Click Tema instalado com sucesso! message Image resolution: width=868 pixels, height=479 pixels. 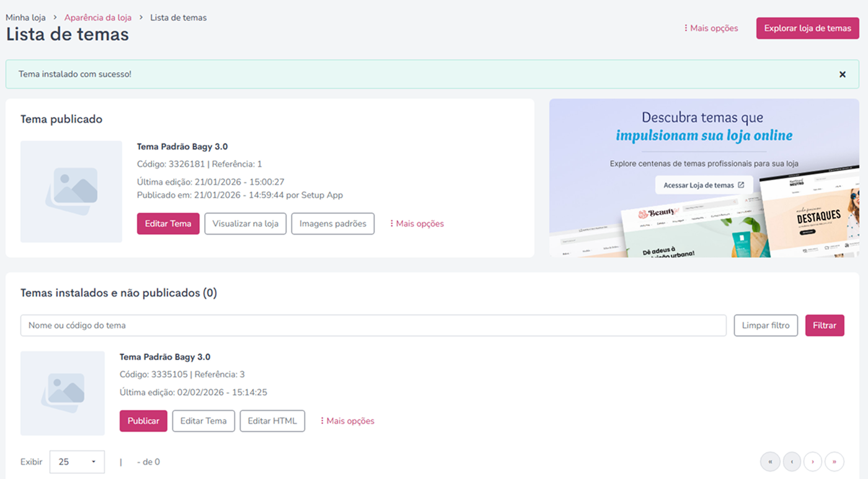(75, 74)
